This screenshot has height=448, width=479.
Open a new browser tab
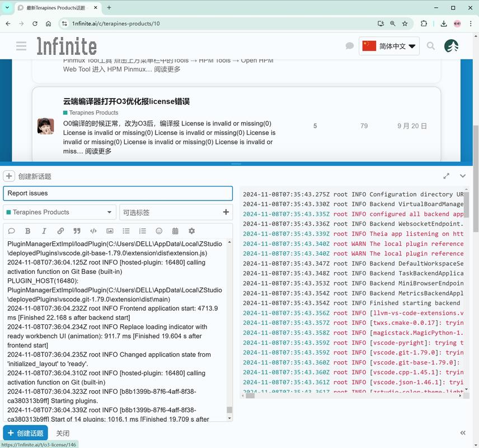(109, 8)
